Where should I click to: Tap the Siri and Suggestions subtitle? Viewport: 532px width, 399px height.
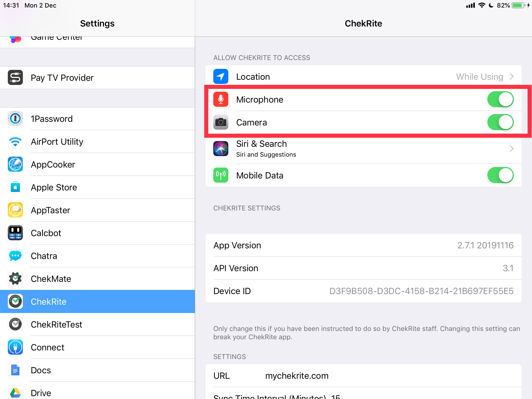(x=266, y=155)
